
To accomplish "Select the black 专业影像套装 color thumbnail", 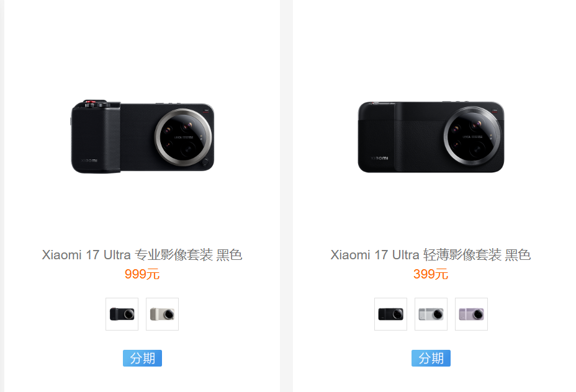I will click(122, 314).
